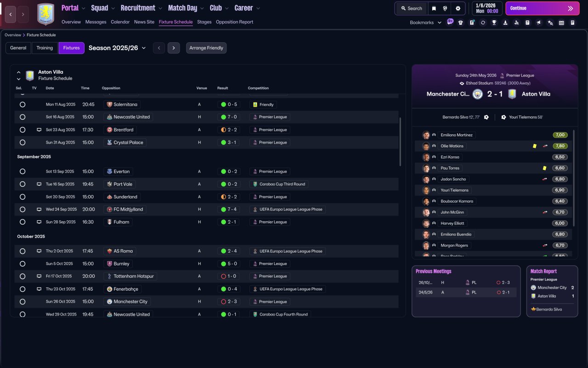Viewport: 588px width, 368px height.
Task: Click the Manchester City crest in match summary
Action: point(478,94)
